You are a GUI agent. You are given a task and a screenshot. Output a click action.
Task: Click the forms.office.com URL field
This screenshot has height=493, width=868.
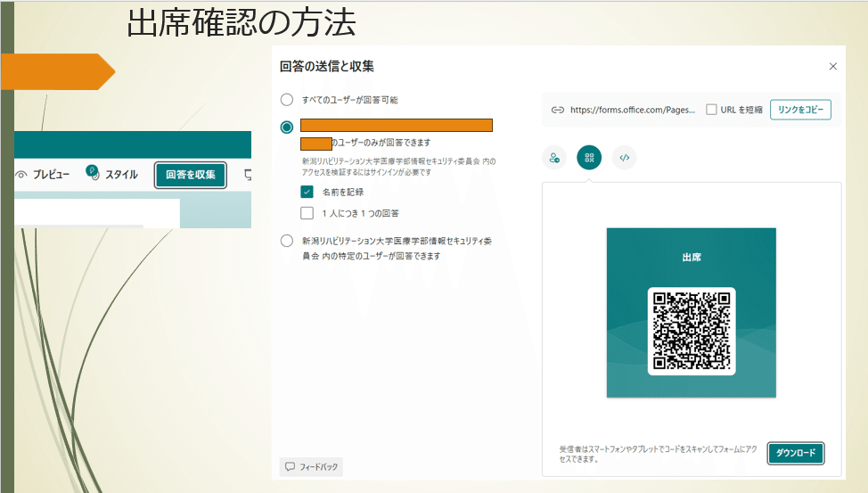pyautogui.click(x=632, y=110)
